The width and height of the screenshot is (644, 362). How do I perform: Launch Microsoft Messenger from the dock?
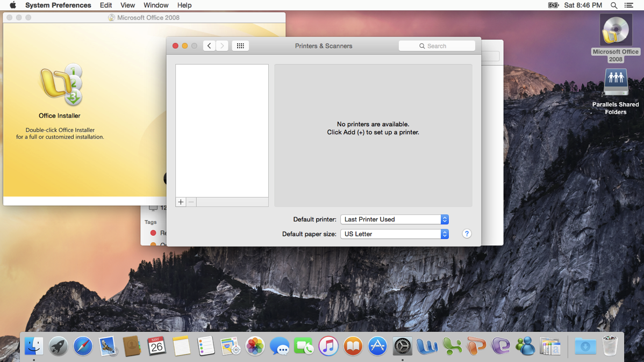tap(525, 346)
